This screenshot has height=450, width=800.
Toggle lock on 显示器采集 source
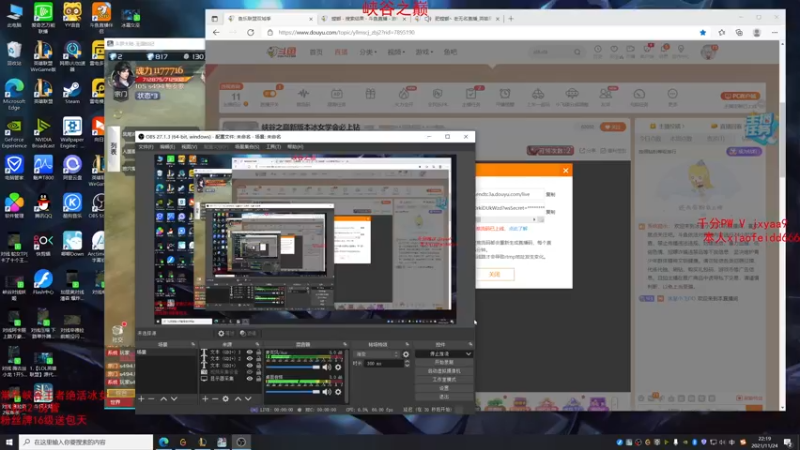coord(258,379)
